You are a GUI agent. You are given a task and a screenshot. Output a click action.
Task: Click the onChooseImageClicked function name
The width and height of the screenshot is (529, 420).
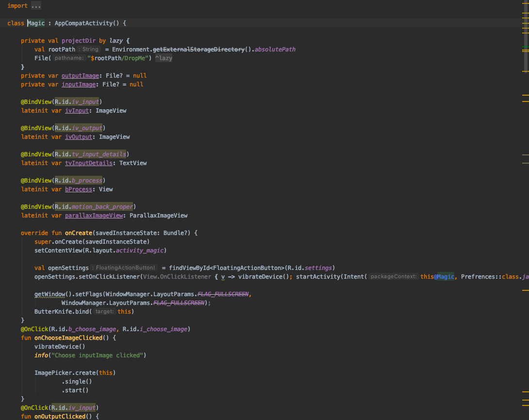[68, 338]
